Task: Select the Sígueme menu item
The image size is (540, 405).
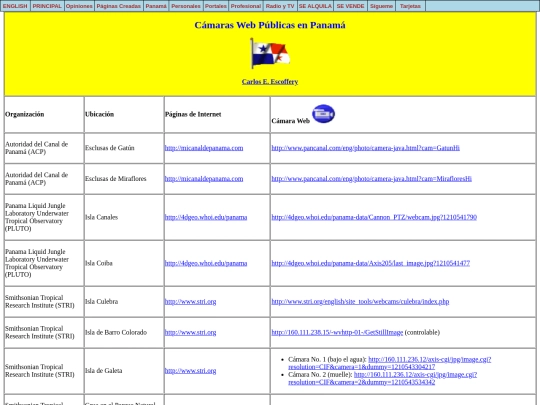Action: 381,6
